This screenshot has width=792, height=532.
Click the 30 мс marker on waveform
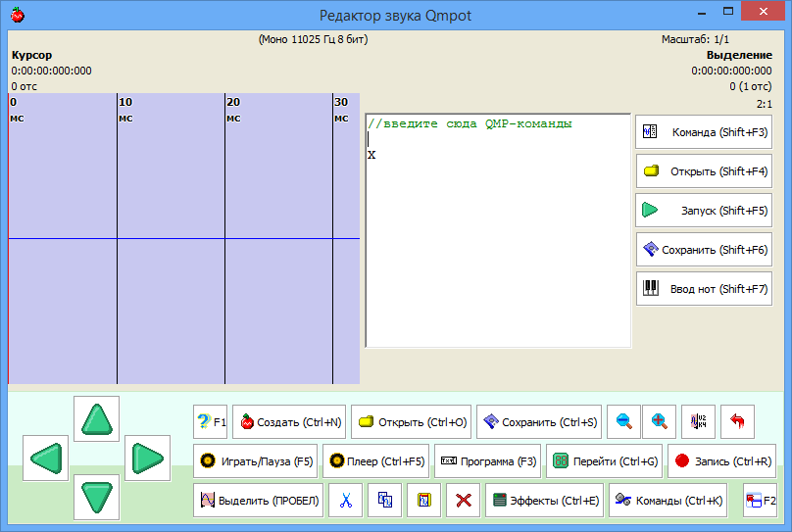[341, 110]
